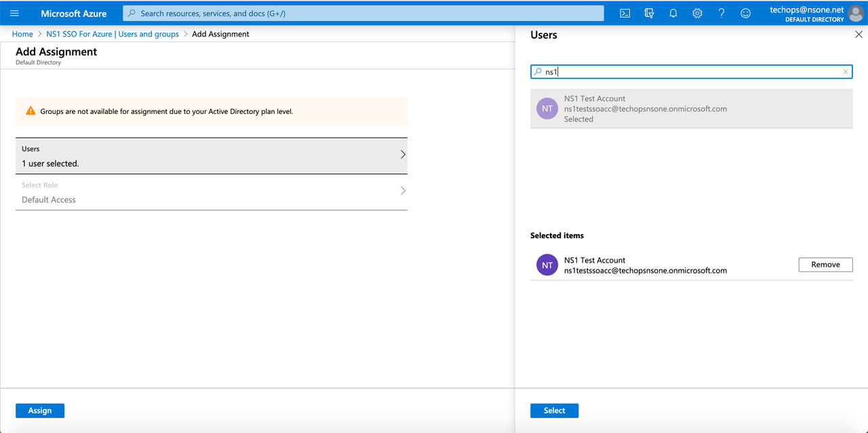The width and height of the screenshot is (868, 433).
Task: Click the Selected items heading
Action: click(557, 236)
